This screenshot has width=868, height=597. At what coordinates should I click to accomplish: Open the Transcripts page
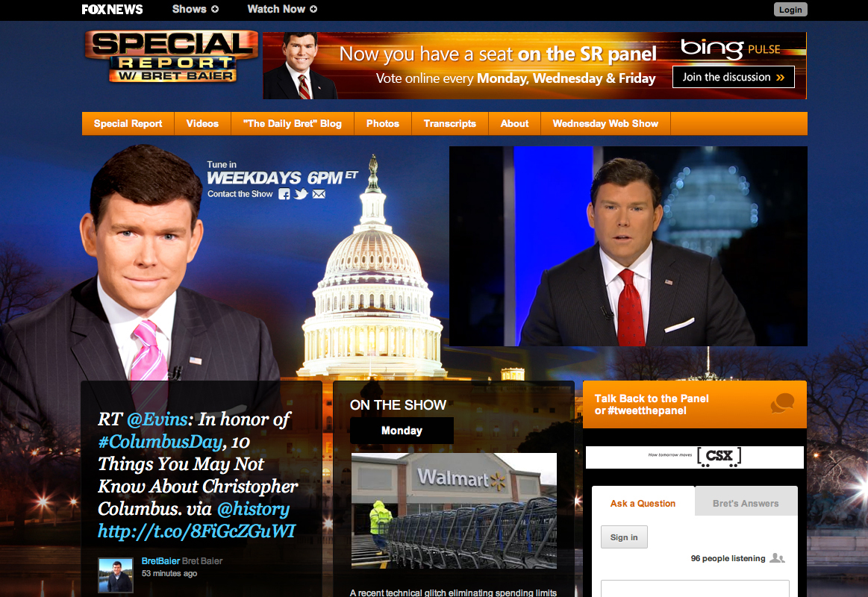(x=449, y=123)
